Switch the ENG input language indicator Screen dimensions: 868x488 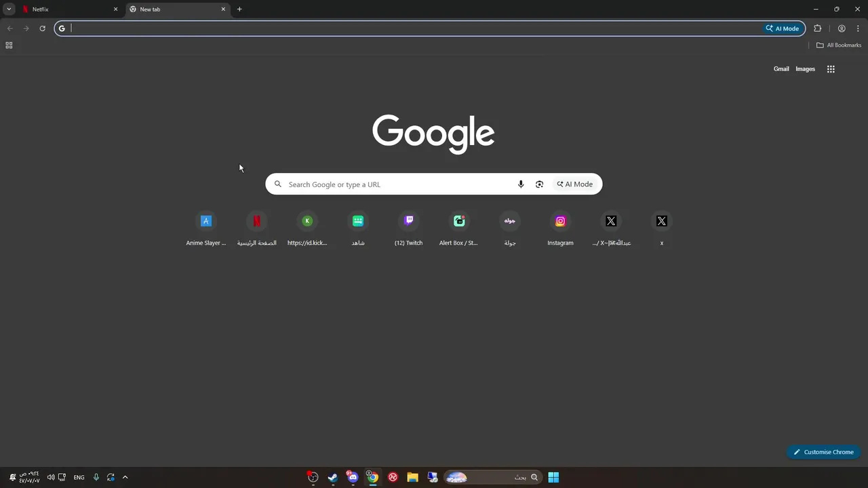(x=79, y=477)
